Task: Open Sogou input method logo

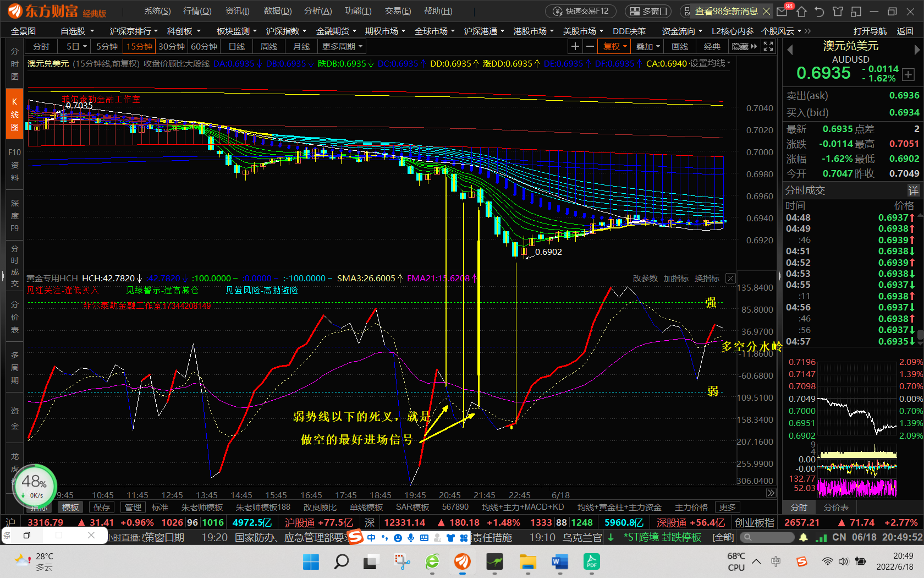Action: click(356, 537)
